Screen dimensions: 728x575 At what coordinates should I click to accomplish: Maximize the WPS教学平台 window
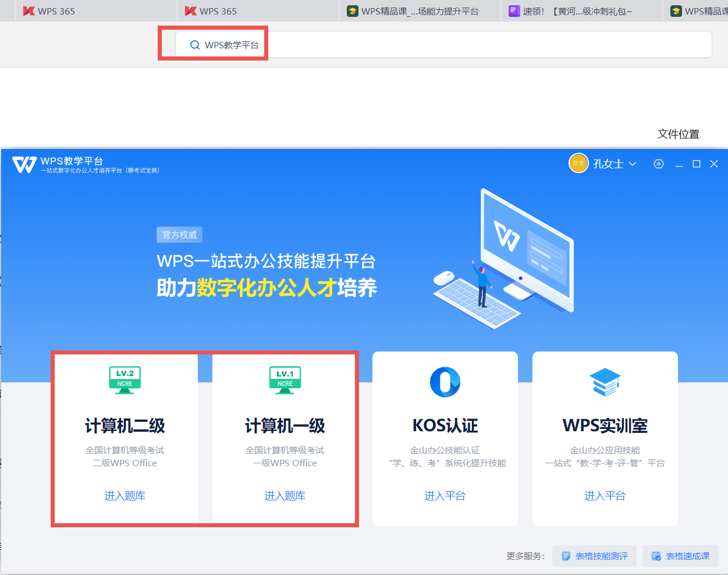click(696, 164)
